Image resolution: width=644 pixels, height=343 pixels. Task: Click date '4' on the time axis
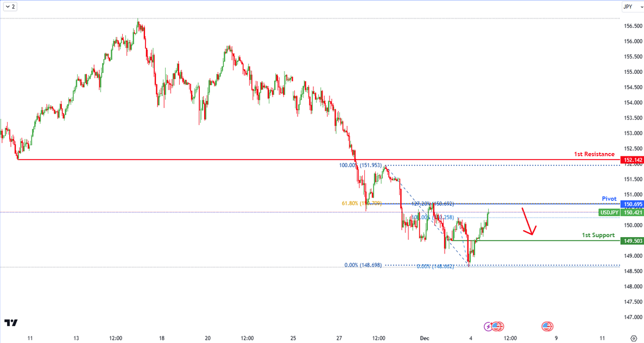tap(471, 339)
